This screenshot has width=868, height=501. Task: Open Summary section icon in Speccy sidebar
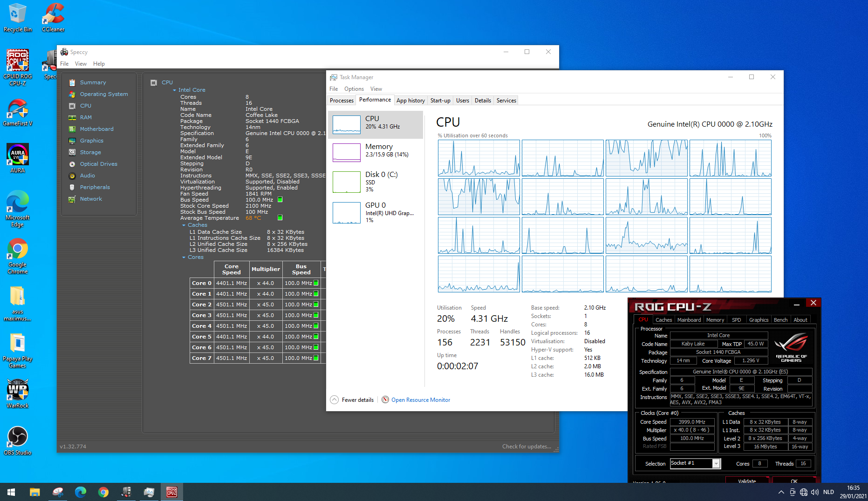[x=72, y=82]
